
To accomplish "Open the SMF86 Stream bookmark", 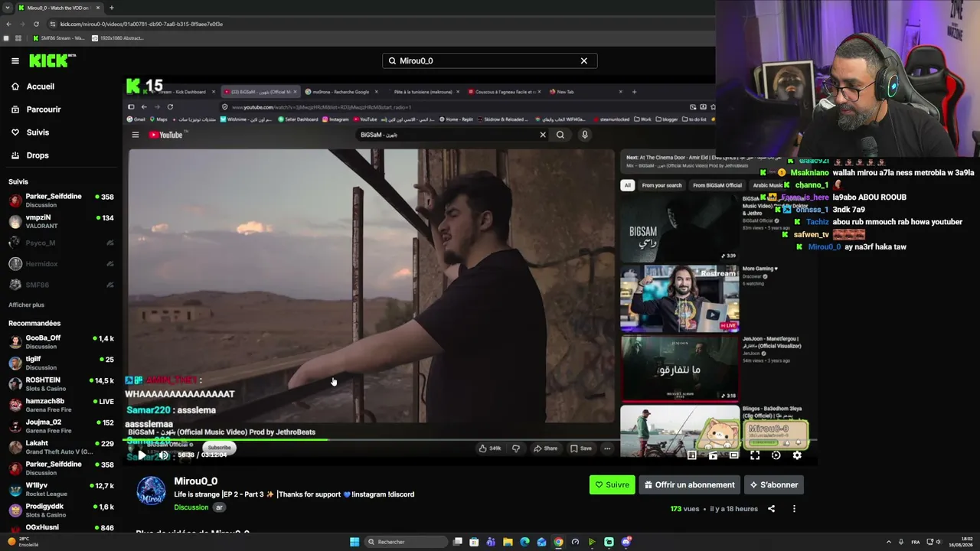I will point(58,38).
